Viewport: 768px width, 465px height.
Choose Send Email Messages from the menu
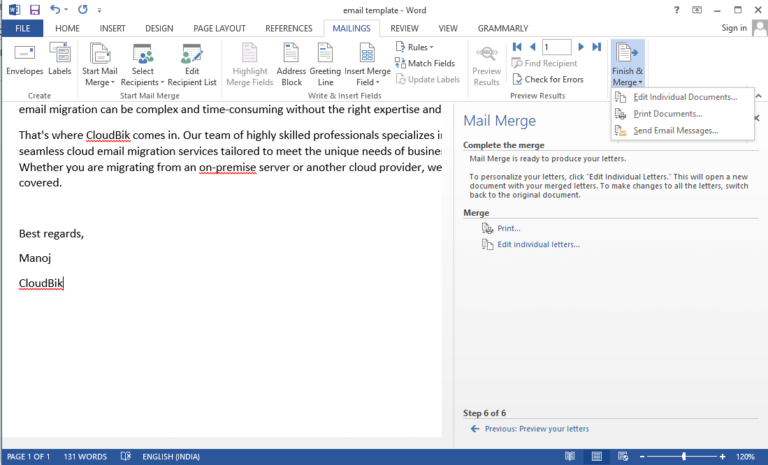[675, 131]
